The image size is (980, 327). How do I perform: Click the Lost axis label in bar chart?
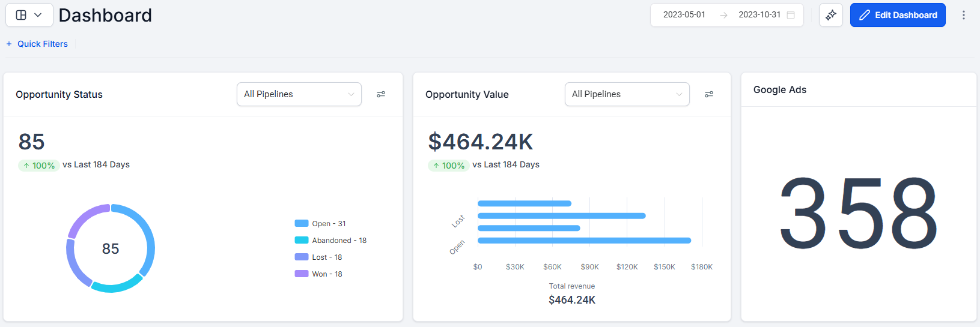pyautogui.click(x=458, y=221)
